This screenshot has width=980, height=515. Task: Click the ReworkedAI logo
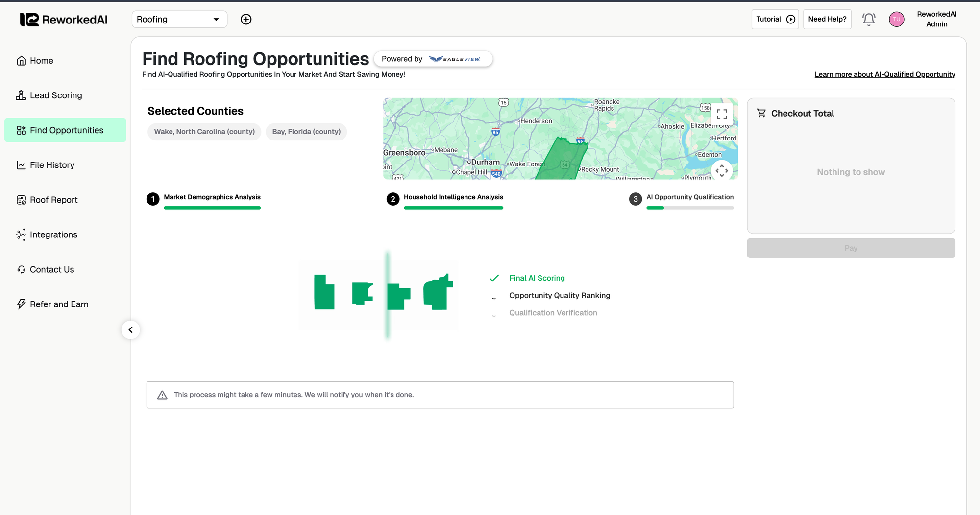(x=64, y=20)
